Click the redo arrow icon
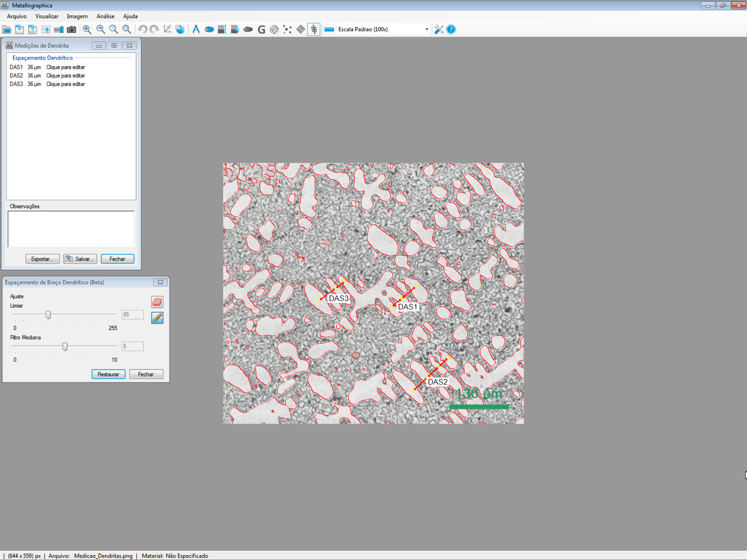The height and width of the screenshot is (560, 747). [x=154, y=30]
